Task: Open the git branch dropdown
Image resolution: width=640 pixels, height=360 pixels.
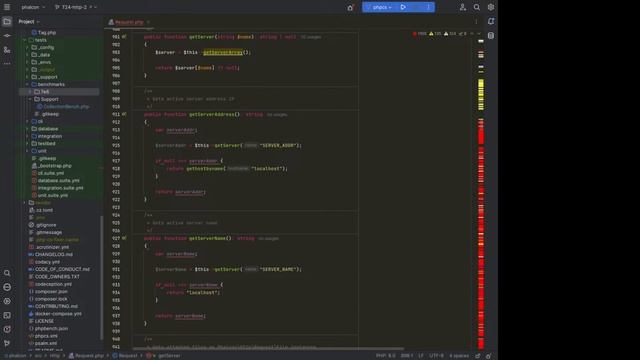Action: [x=75, y=7]
